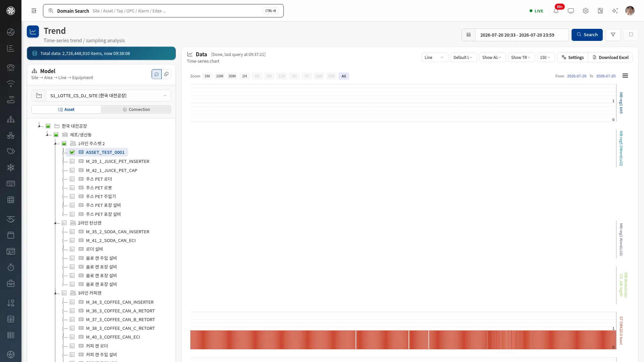Open the Line chart type dropdown
The height and width of the screenshot is (362, 644).
coord(435,57)
